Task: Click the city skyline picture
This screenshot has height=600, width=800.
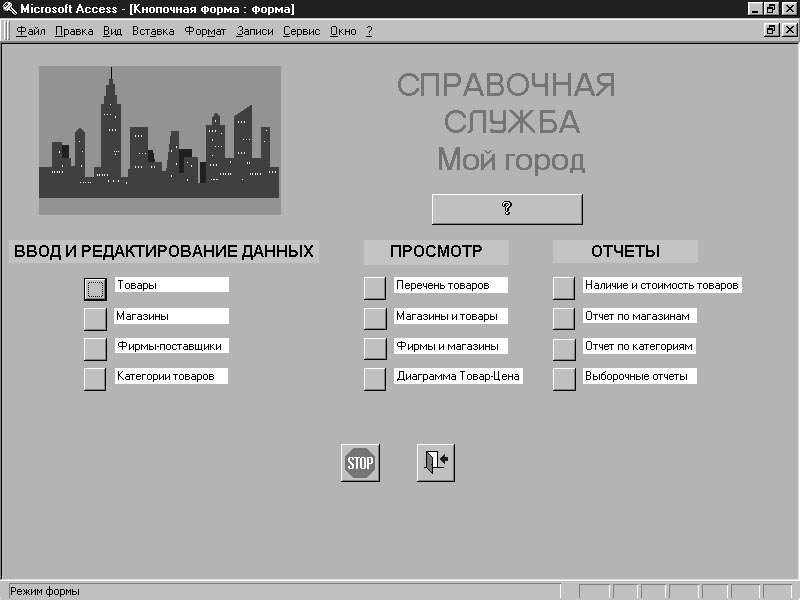Action: (x=160, y=140)
